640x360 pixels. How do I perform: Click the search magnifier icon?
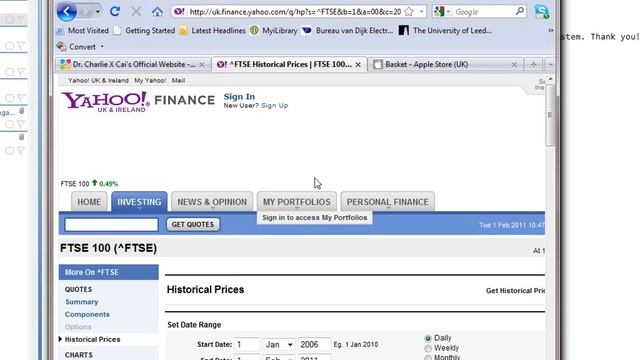520,11
